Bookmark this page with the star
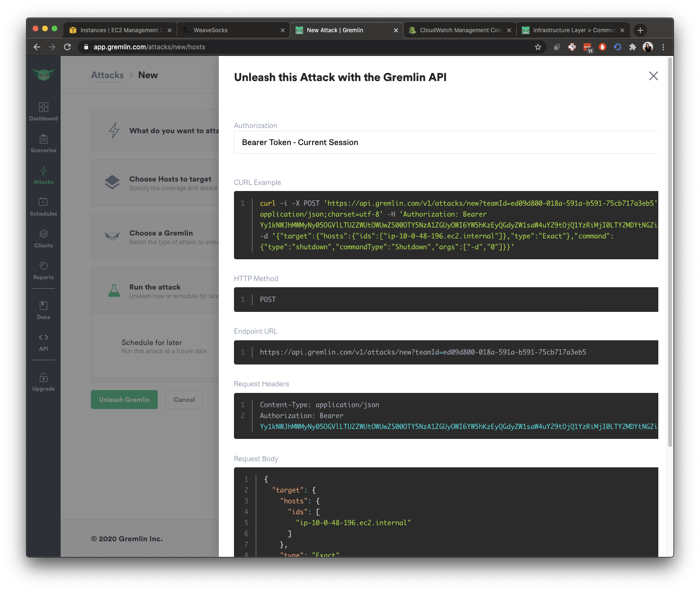The height and width of the screenshot is (592, 700). 538,47
